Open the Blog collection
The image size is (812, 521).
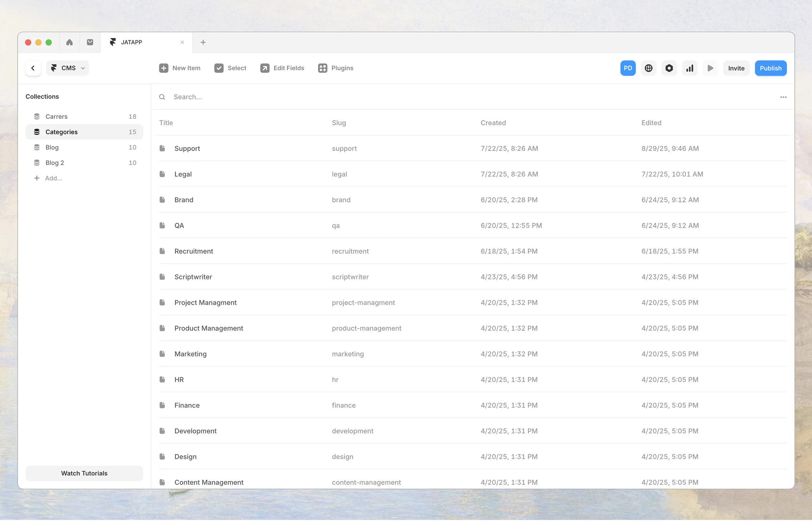(84, 148)
